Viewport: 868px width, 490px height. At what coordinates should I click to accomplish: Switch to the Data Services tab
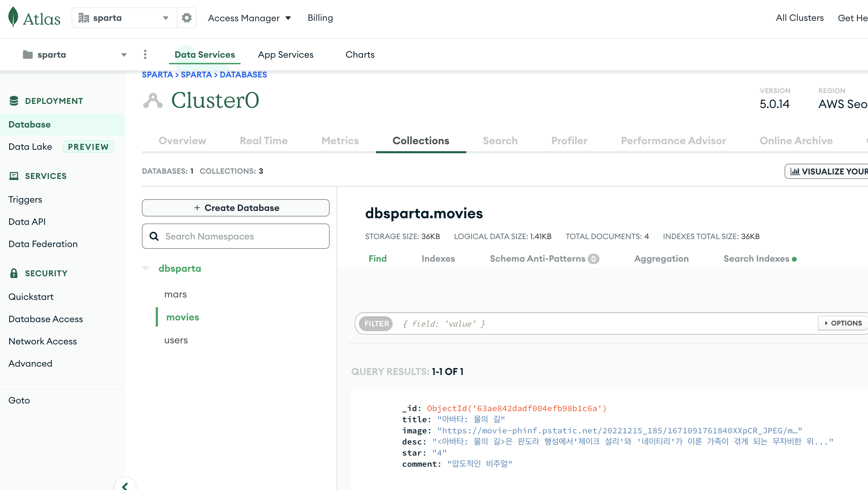point(205,55)
